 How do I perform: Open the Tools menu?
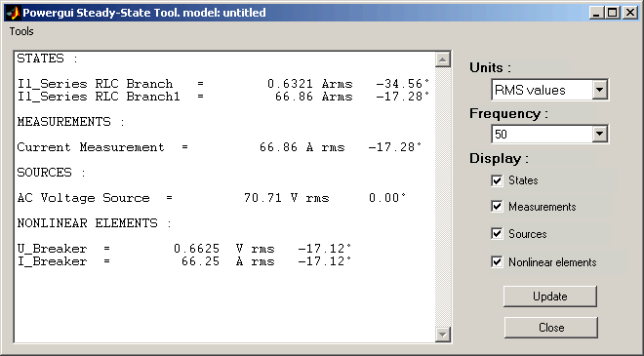[21, 31]
